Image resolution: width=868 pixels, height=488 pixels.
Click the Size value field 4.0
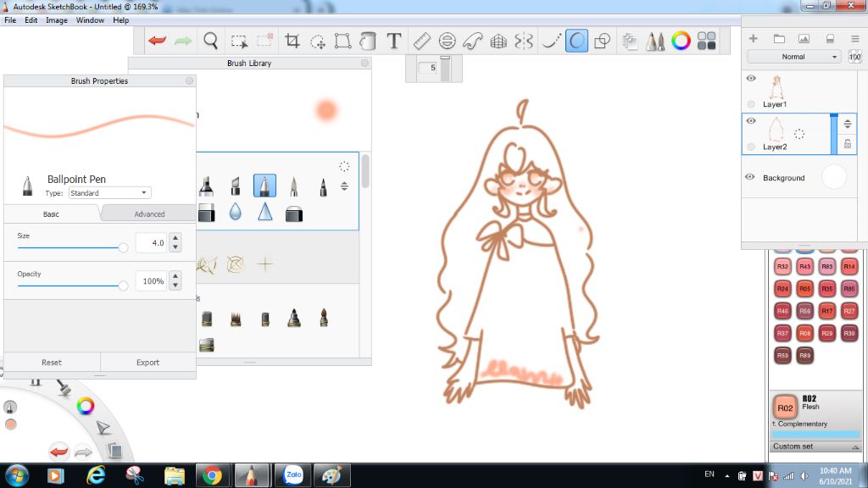tap(152, 242)
